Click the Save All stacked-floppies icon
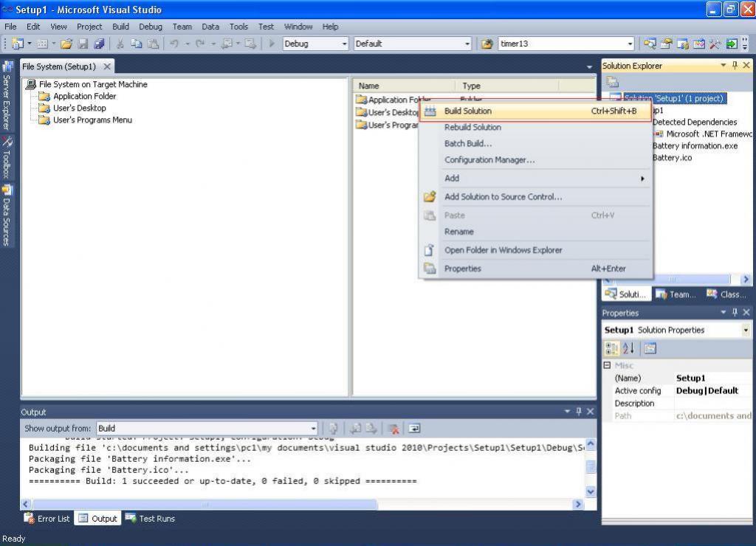 click(100, 44)
